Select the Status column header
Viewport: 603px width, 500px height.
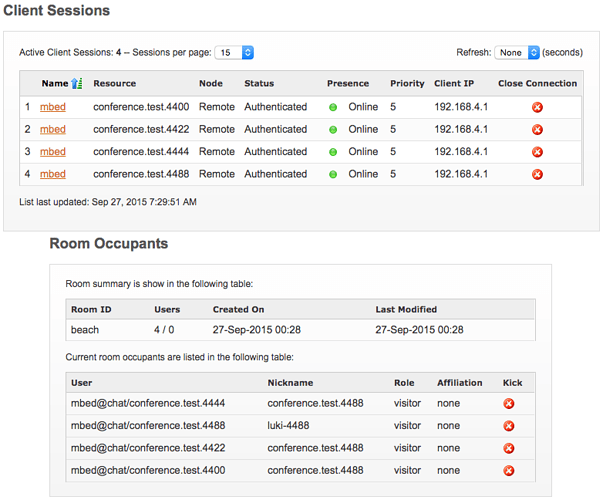pyautogui.click(x=259, y=83)
